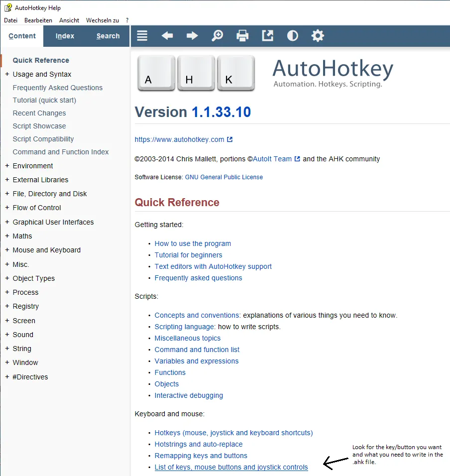Open 'How to use the program' link
This screenshot has height=476, width=450.
pos(193,243)
